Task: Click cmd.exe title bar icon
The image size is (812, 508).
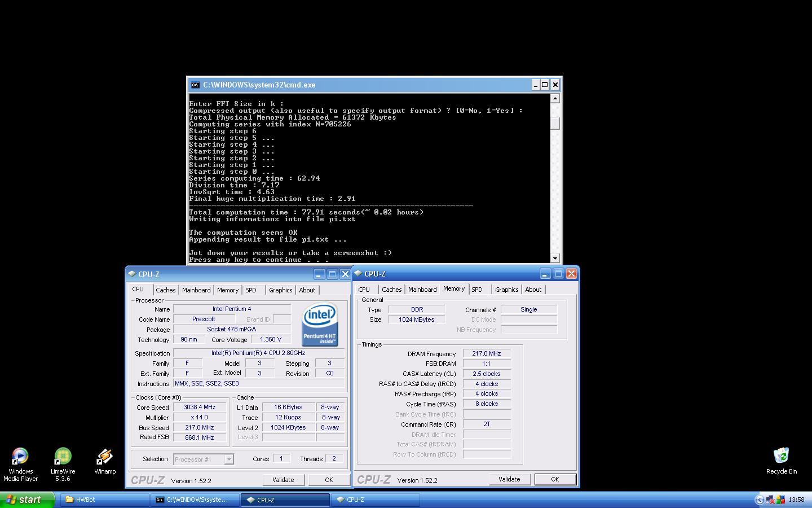Action: point(195,85)
